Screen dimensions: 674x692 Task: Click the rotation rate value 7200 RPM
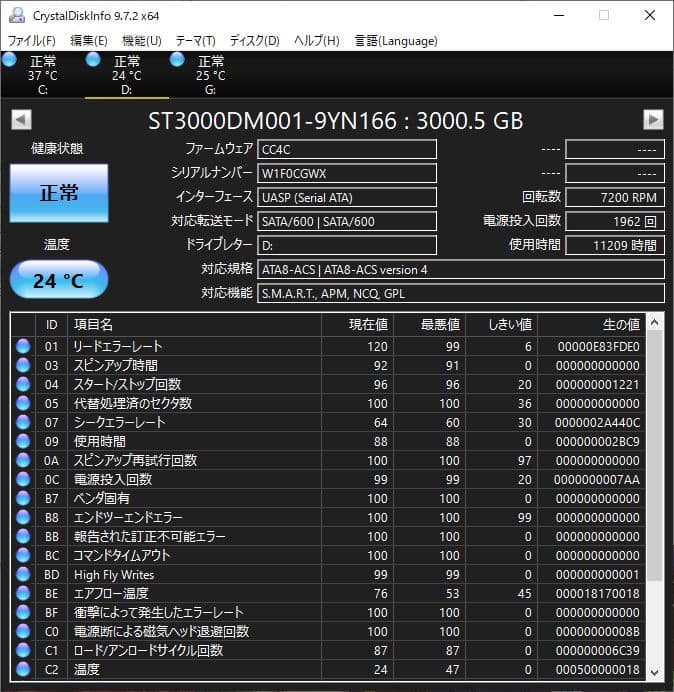[615, 197]
